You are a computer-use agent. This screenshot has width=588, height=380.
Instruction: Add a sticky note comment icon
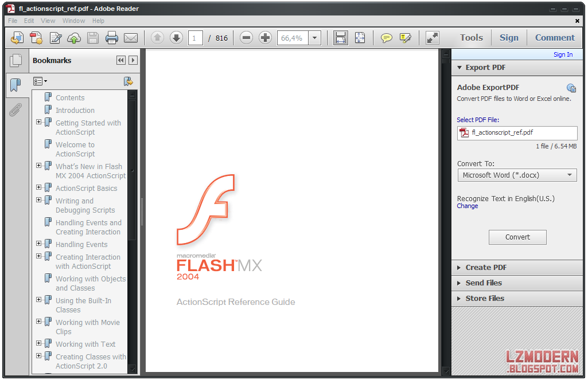point(386,38)
